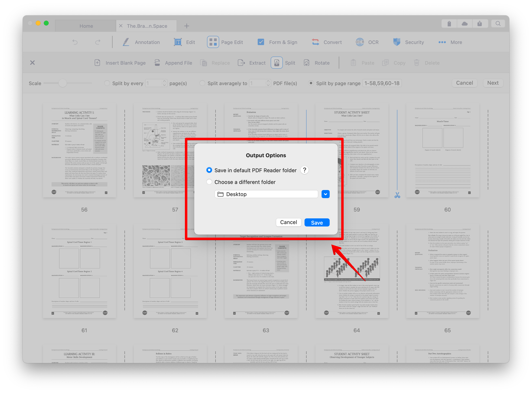This screenshot has height=393, width=532.
Task: Select the Split tool icon
Action: (x=277, y=63)
